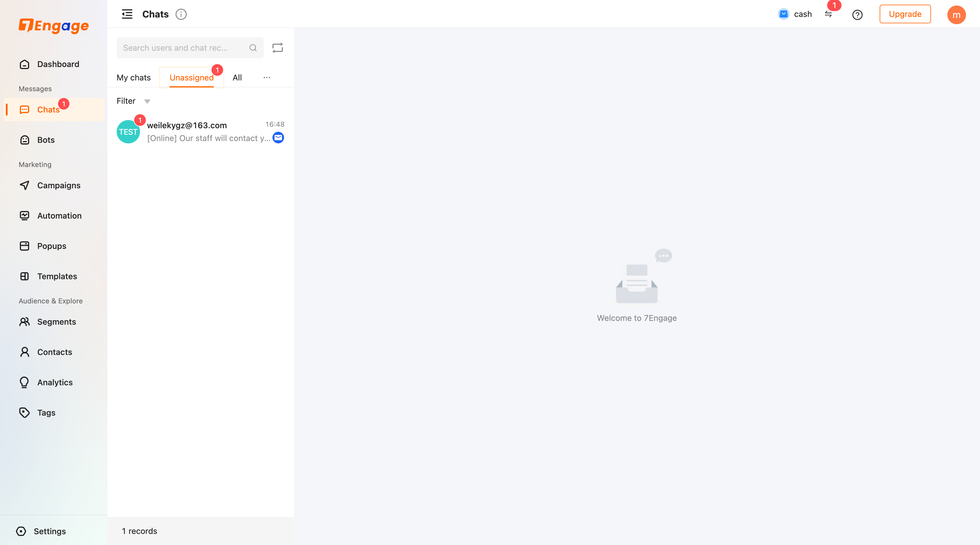Viewport: 980px width, 545px height.
Task: Click the Analytics lightbulb icon
Action: (x=24, y=382)
